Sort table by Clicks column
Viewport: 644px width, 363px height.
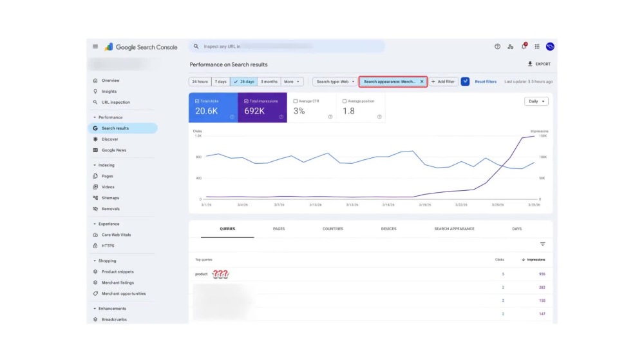(x=500, y=260)
